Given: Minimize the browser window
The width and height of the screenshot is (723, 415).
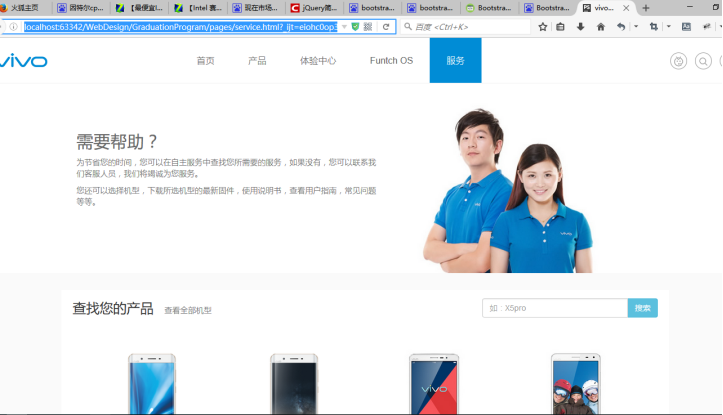Looking at the screenshot, I should (x=690, y=7).
